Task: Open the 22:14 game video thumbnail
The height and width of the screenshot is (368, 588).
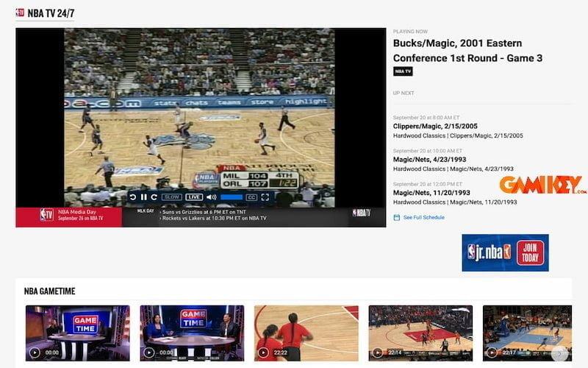Action: point(420,333)
